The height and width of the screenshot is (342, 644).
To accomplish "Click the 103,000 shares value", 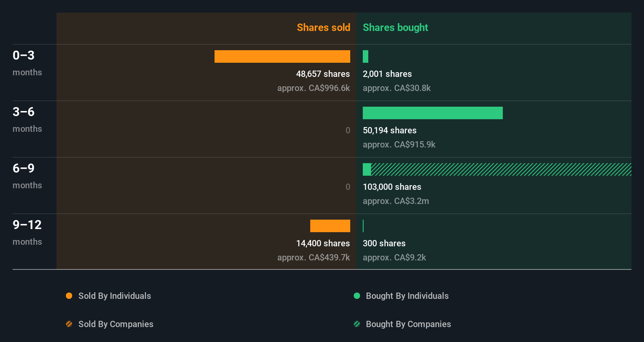I will coord(392,187).
